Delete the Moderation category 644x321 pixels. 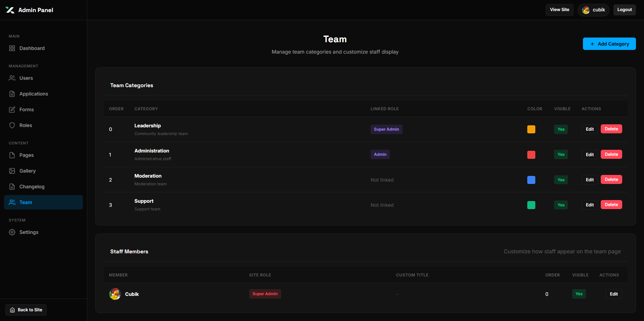click(x=611, y=180)
